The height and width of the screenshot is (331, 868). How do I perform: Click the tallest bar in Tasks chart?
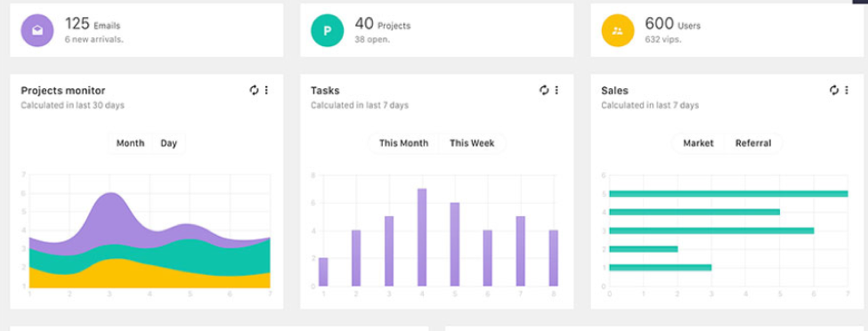tap(422, 238)
